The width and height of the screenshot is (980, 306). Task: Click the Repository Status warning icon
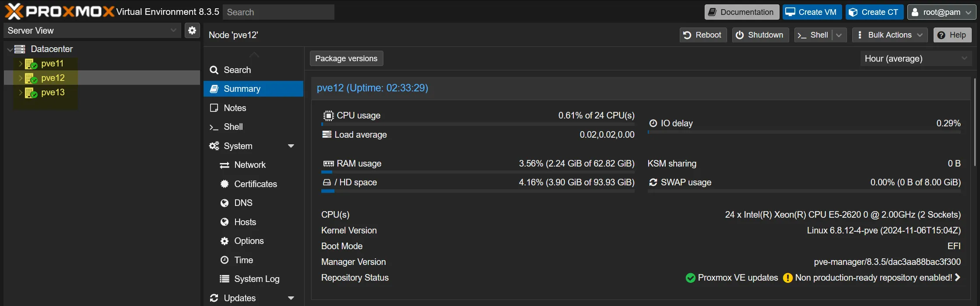point(787,278)
